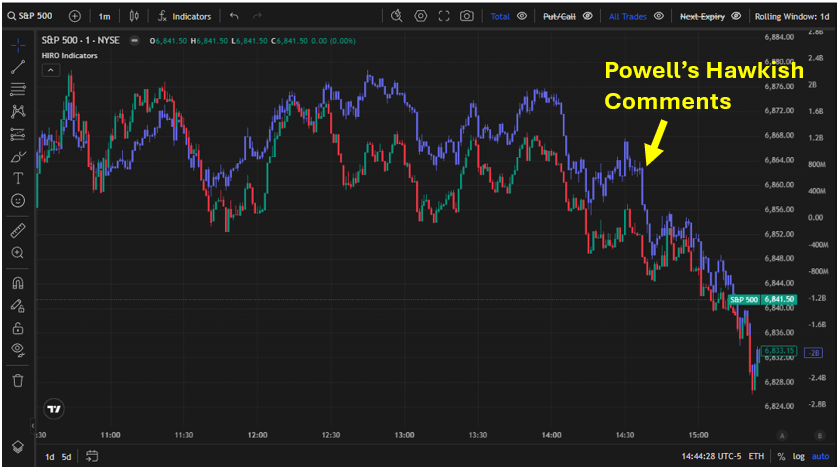This screenshot has width=839, height=469.
Task: Switch to the 5d range tab
Action: click(66, 457)
